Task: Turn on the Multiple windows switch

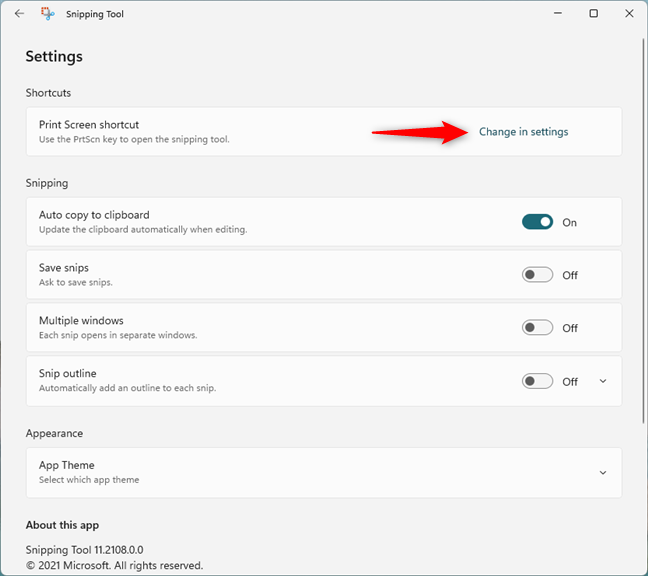Action: tap(537, 328)
